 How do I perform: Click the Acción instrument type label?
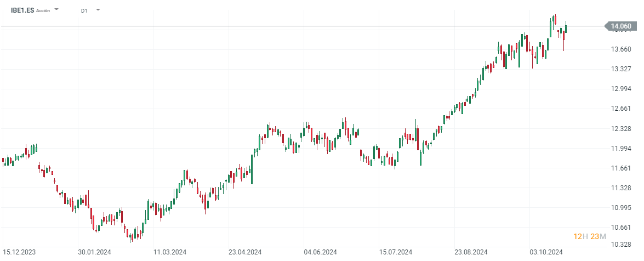43,10
